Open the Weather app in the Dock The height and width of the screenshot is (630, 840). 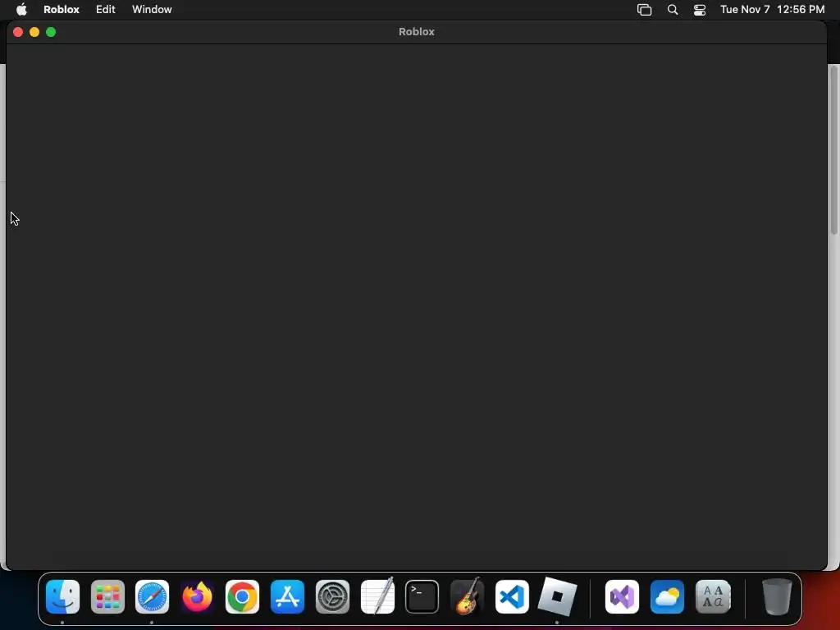click(x=667, y=597)
